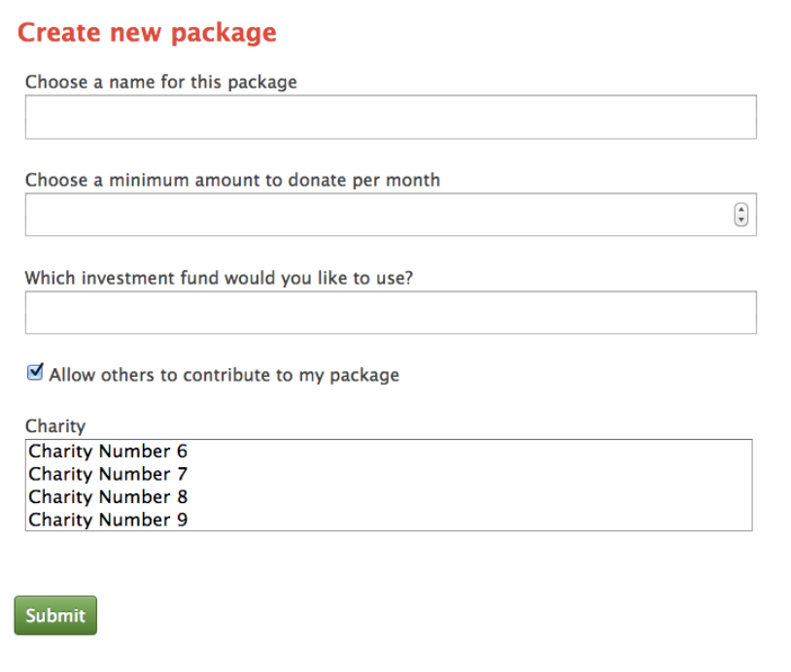
Task: Click blank space right of Charity Number 6
Action: click(x=466, y=452)
